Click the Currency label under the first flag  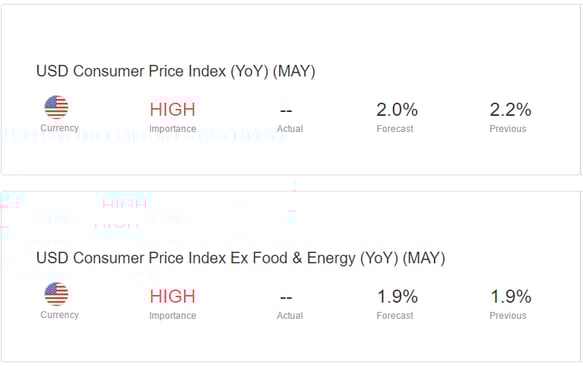[x=59, y=128]
